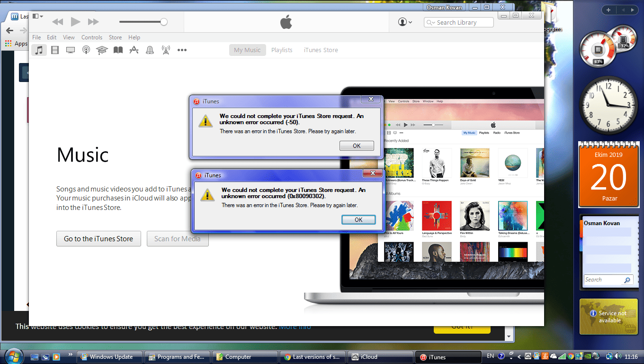
Task: Go to the Books library icon
Action: click(118, 50)
